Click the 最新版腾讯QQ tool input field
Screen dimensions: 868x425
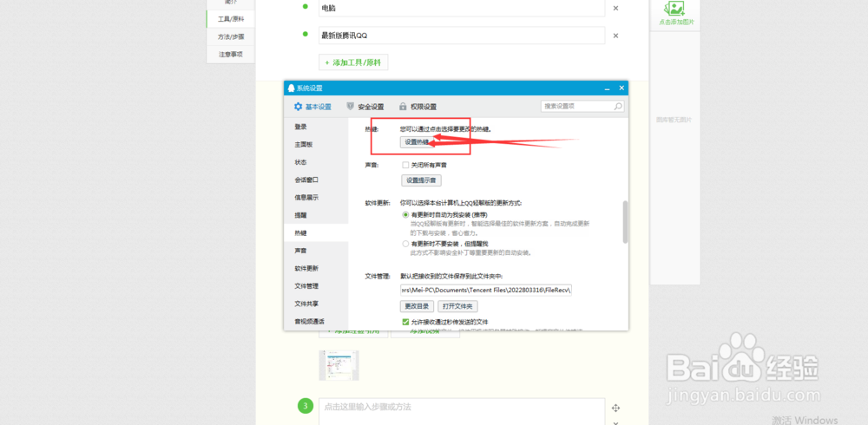click(462, 36)
